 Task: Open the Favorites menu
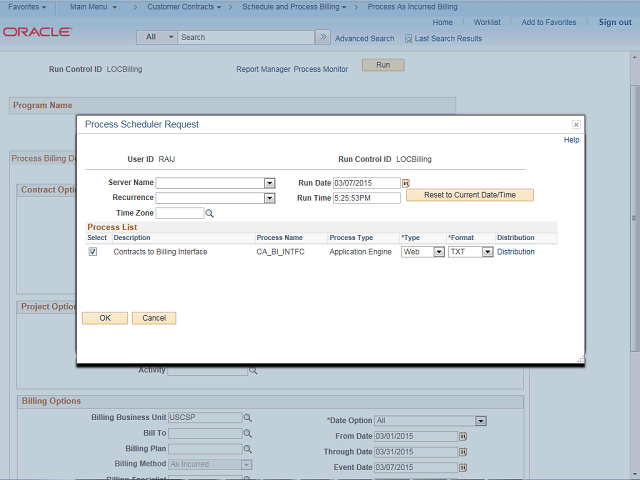click(x=27, y=7)
